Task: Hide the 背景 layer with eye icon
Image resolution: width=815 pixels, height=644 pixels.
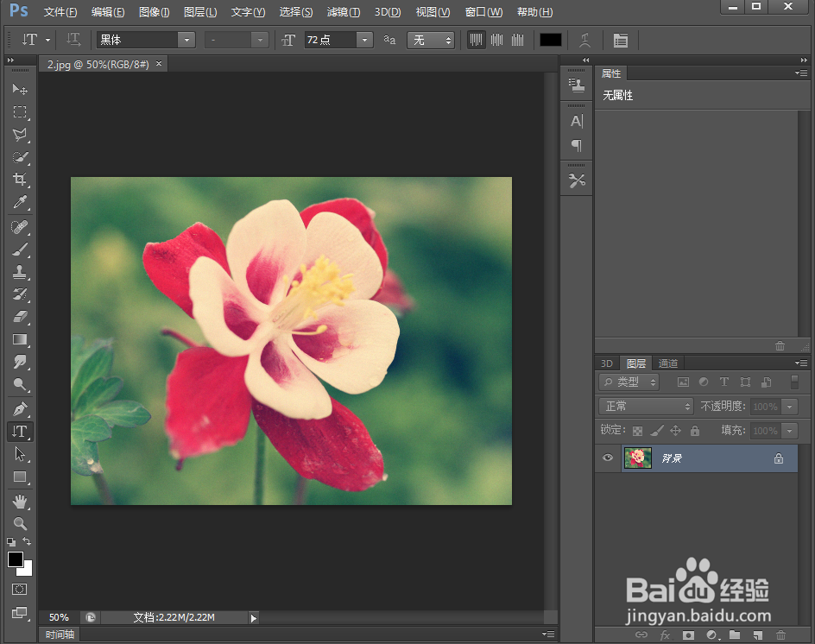Action: [608, 458]
